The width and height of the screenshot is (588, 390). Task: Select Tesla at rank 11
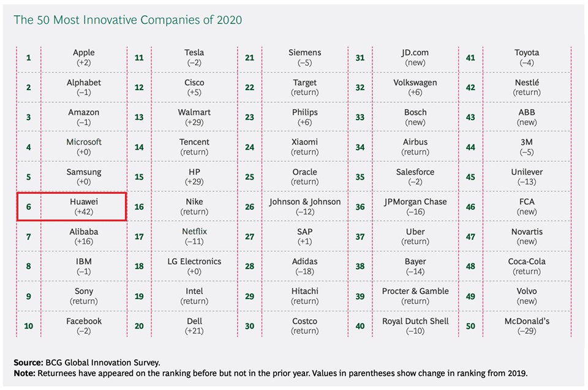(x=194, y=58)
